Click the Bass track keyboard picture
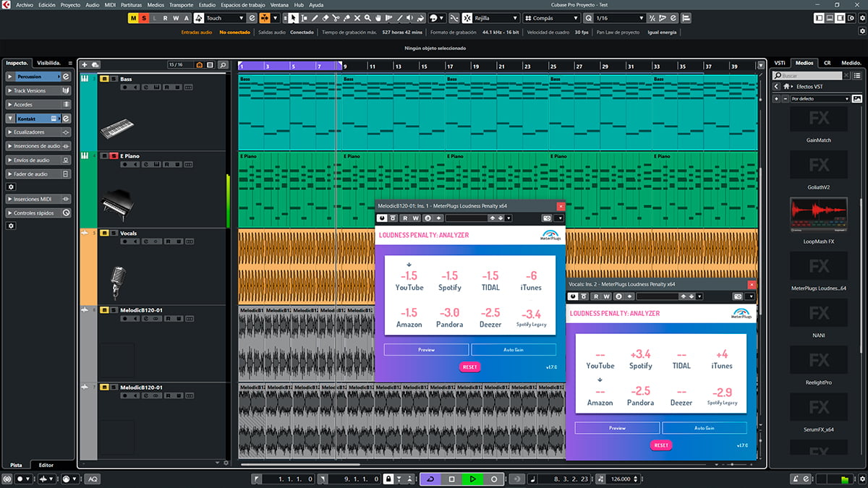868x488 pixels. 116,128
